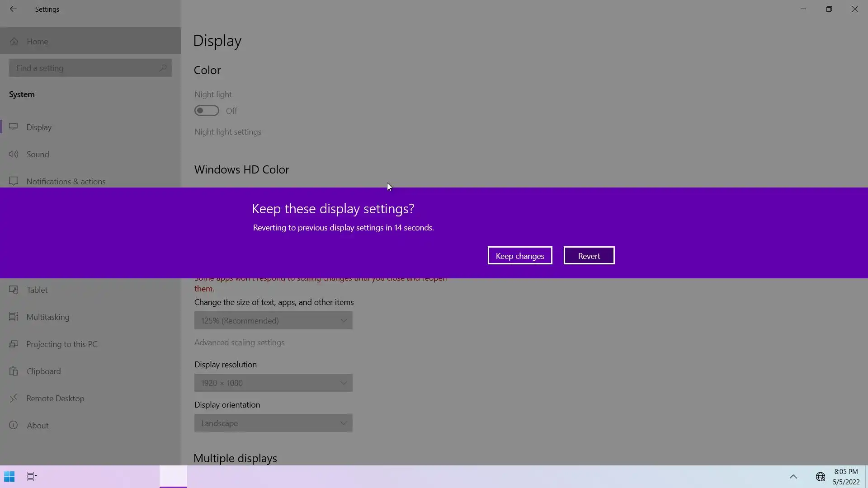Click the Keep changes button
This screenshot has height=488, width=868.
(520, 256)
